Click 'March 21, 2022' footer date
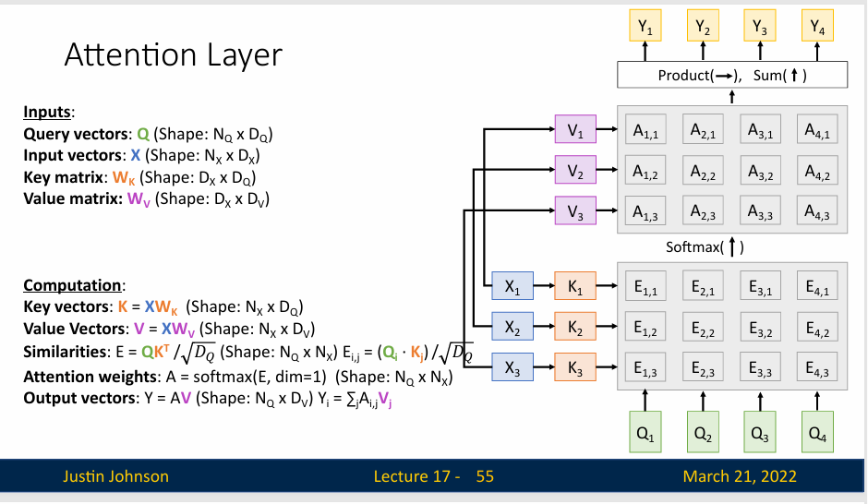868x504 pixels. pyautogui.click(x=740, y=476)
